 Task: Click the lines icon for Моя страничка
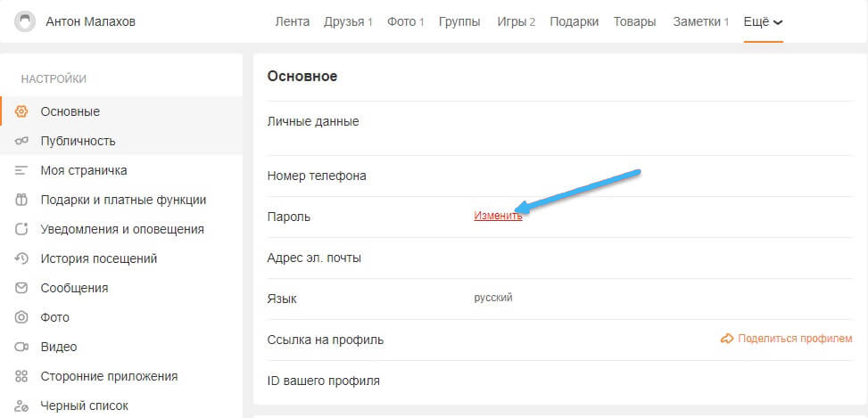click(22, 170)
